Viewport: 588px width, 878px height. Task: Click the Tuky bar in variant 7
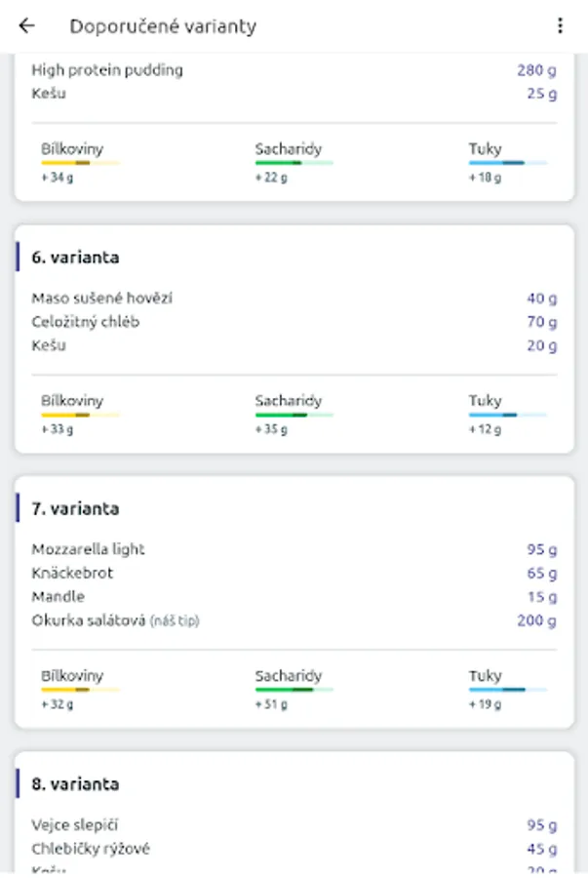507,690
